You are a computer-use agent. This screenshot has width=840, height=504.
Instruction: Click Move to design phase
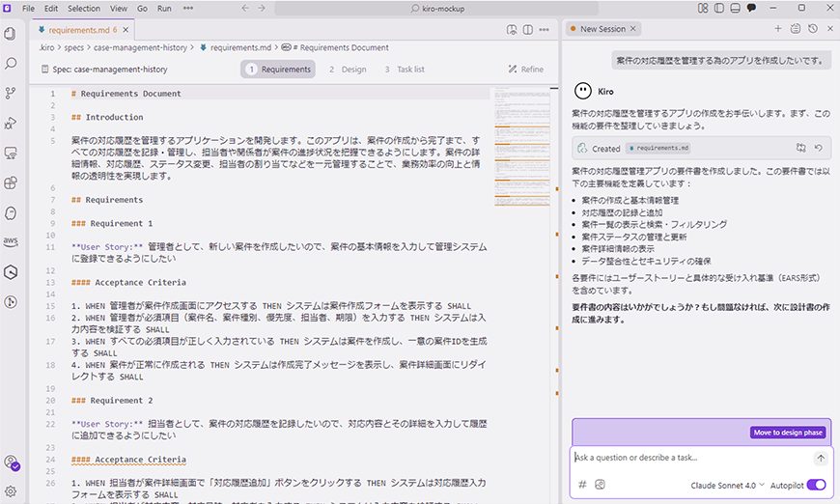click(x=788, y=433)
